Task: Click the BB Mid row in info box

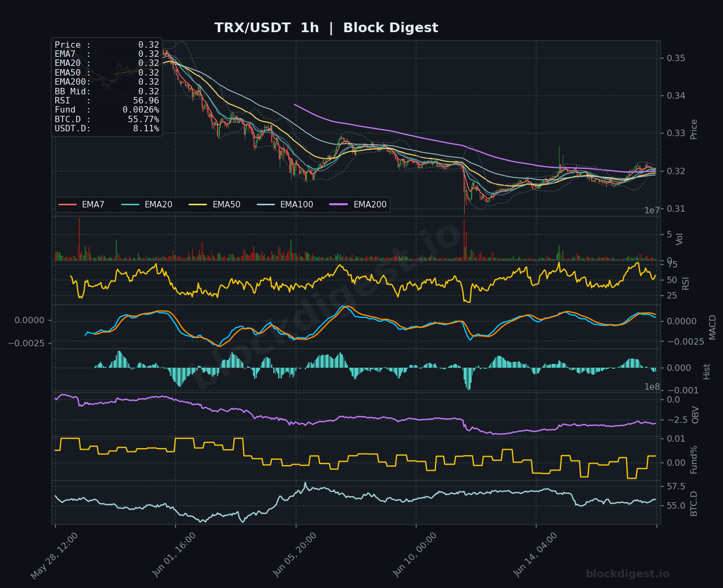Action: pos(107,92)
